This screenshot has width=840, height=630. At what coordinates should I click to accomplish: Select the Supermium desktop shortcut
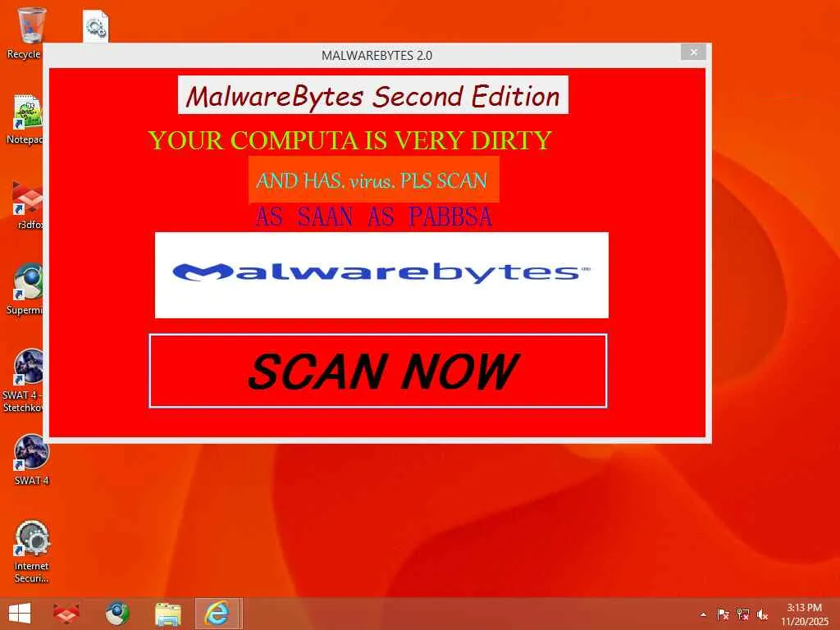click(x=25, y=290)
